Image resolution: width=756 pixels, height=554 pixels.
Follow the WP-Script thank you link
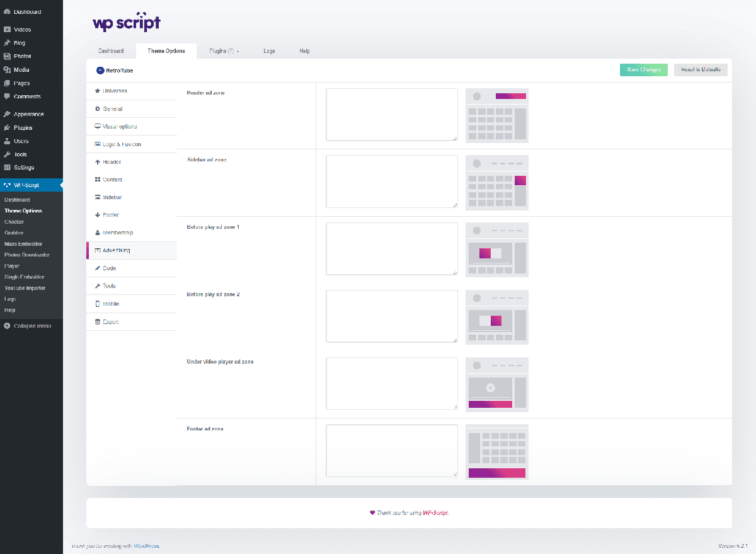pyautogui.click(x=435, y=513)
